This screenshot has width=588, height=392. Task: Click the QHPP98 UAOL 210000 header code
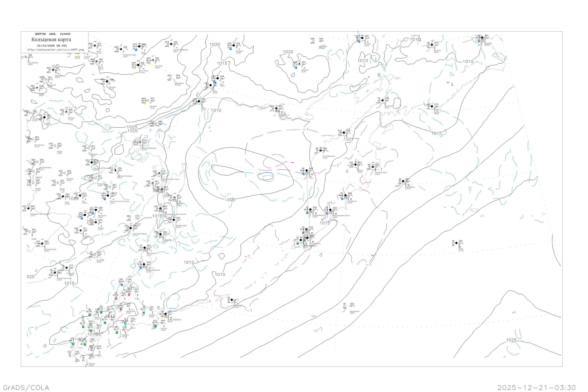click(x=53, y=34)
